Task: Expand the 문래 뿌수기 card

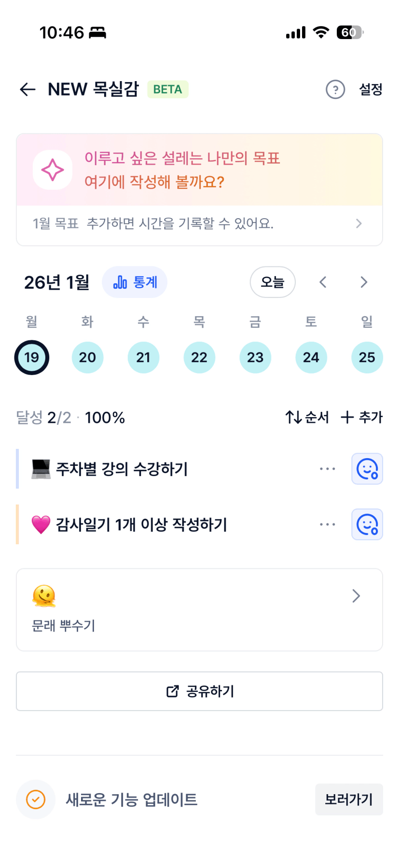Action: pos(356,596)
